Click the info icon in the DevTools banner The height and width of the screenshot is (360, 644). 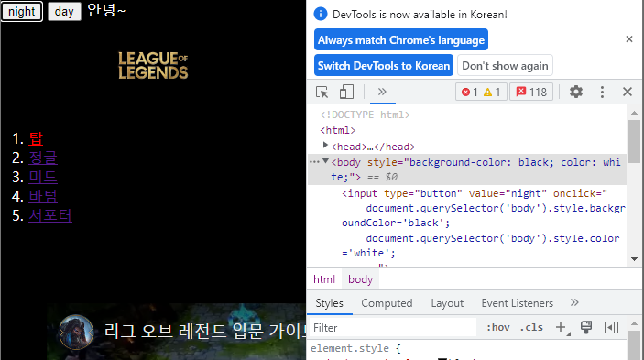click(321, 14)
